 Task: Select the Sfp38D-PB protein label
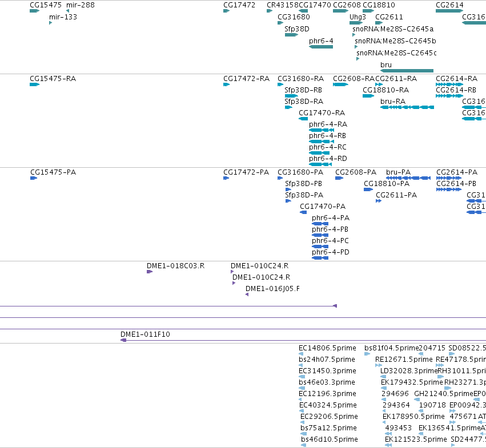coord(303,184)
